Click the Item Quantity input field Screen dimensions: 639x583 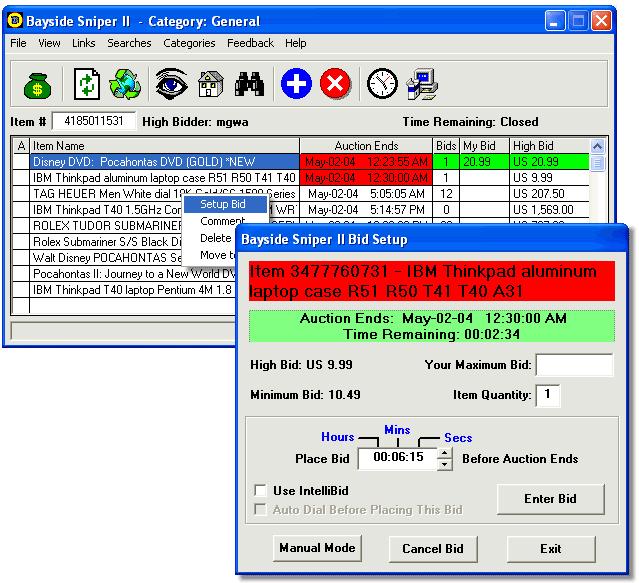[547, 395]
